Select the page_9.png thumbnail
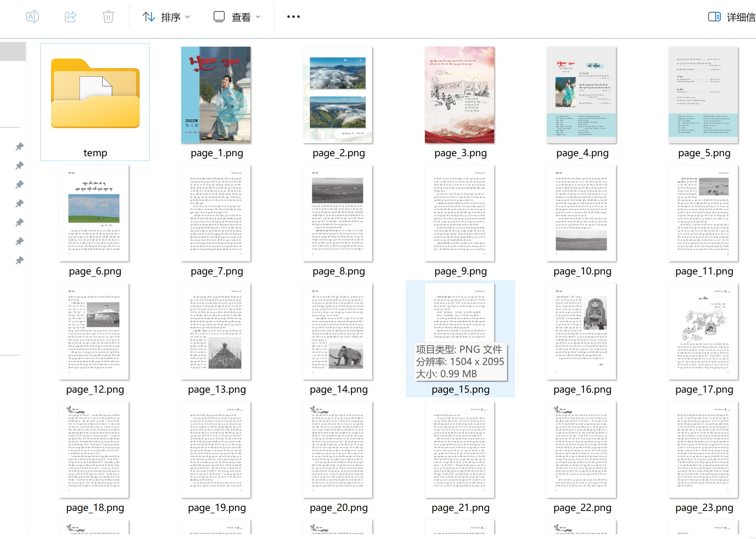The width and height of the screenshot is (756, 539). [x=460, y=213]
